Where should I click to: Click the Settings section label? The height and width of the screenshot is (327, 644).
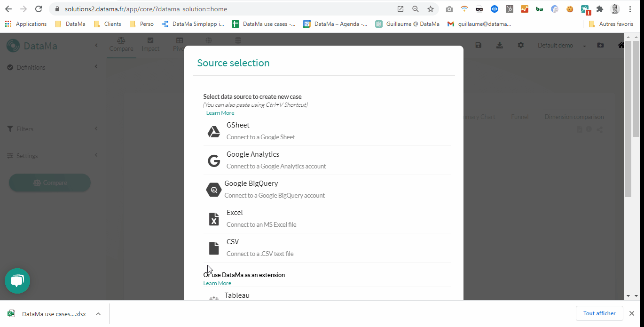[27, 156]
